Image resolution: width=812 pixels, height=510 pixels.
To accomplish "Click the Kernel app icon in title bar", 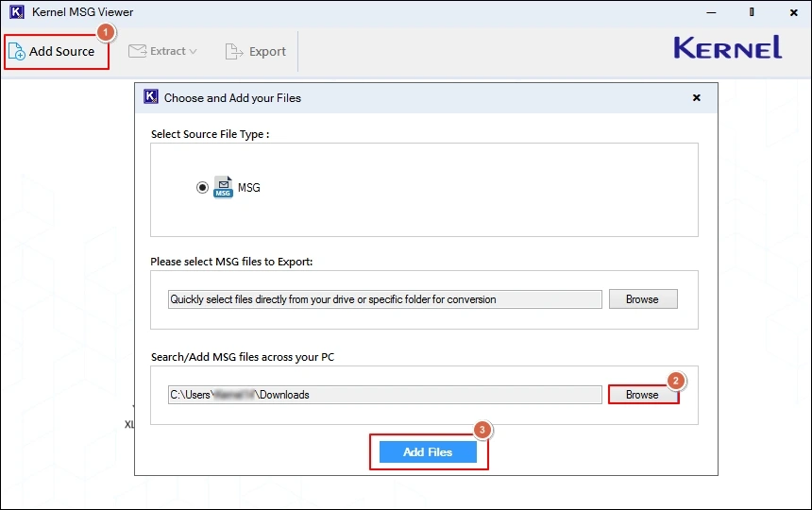I will [x=15, y=12].
